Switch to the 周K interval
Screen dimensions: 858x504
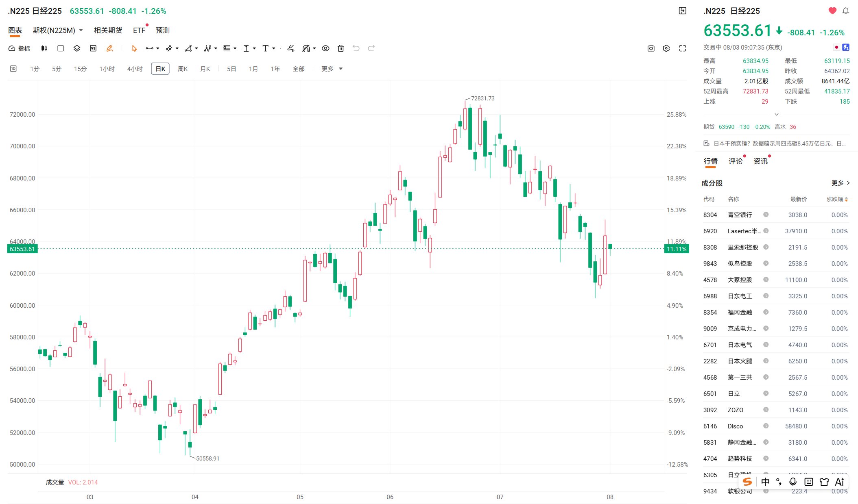(183, 69)
